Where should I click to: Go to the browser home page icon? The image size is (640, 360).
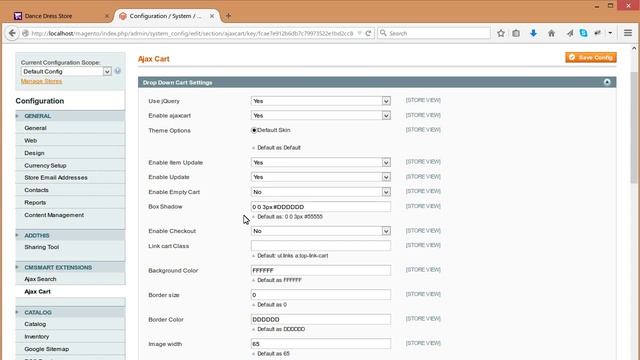tap(551, 33)
